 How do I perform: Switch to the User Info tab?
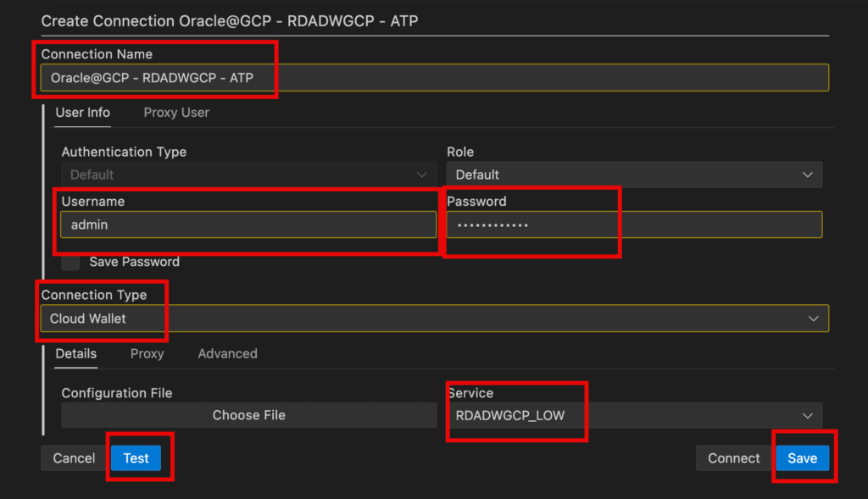(x=82, y=113)
